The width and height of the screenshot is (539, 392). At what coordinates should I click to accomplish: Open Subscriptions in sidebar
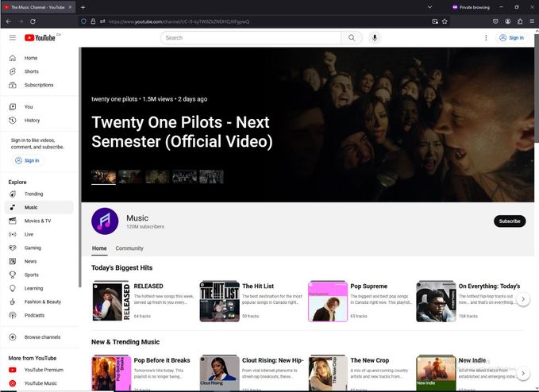pos(38,85)
